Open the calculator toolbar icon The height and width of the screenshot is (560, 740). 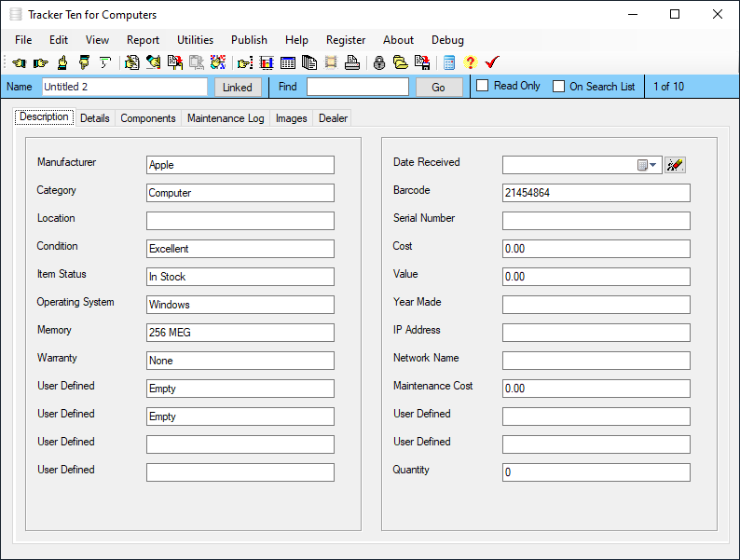[x=449, y=63]
